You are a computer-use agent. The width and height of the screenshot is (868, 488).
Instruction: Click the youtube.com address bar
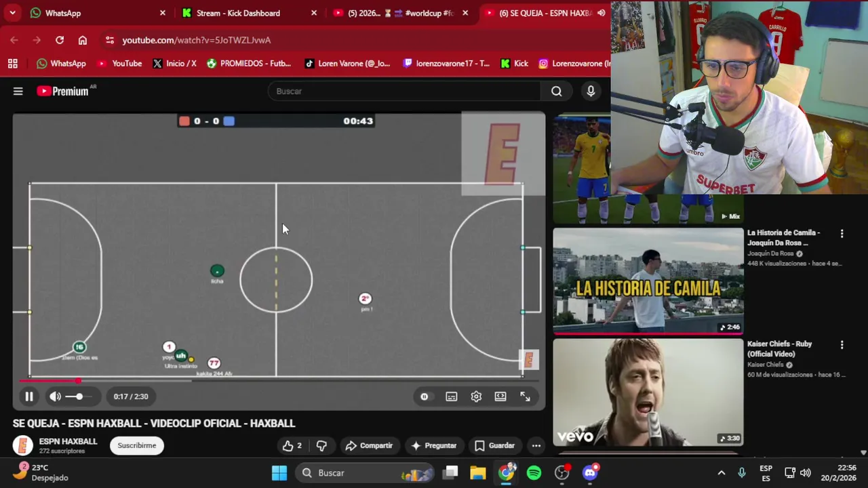click(196, 40)
